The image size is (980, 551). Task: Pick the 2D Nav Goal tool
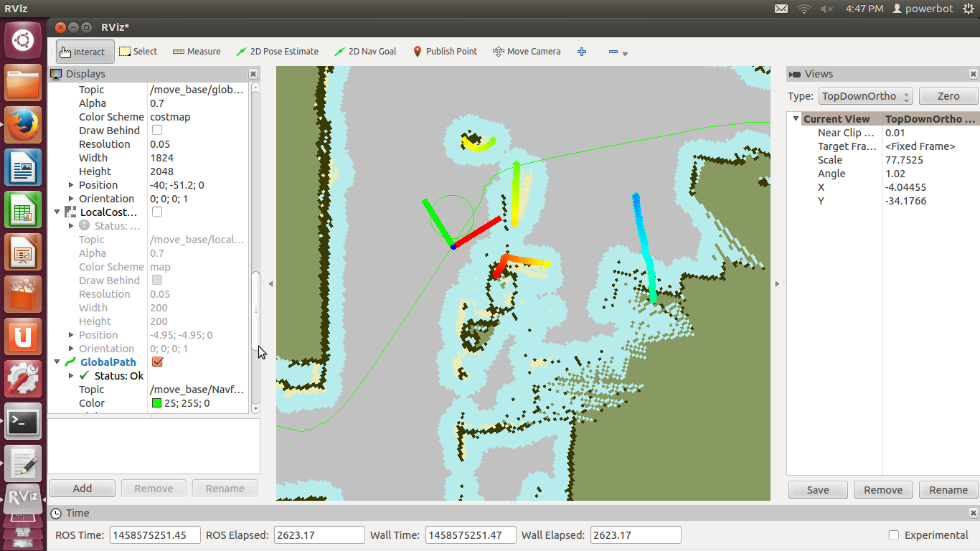[x=366, y=52]
